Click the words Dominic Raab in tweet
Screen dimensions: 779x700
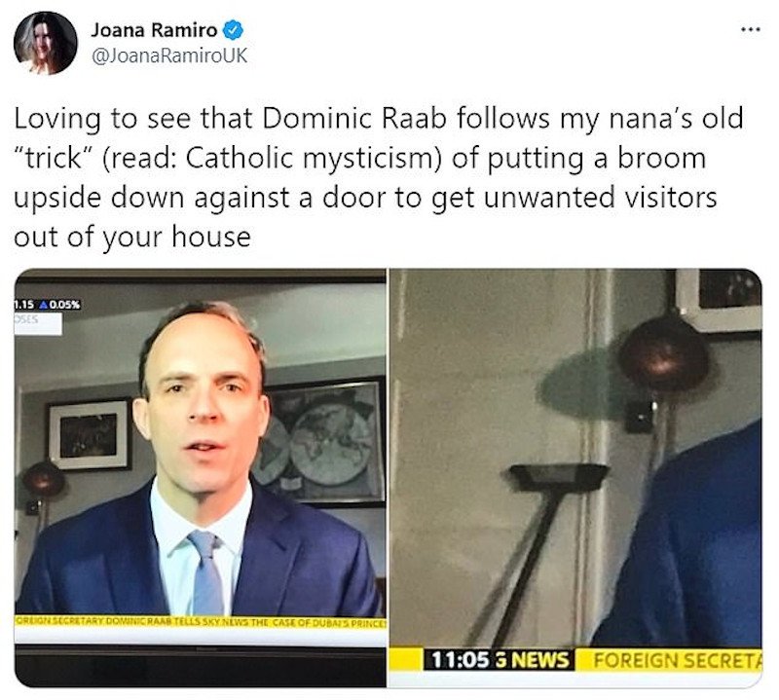coord(354,119)
